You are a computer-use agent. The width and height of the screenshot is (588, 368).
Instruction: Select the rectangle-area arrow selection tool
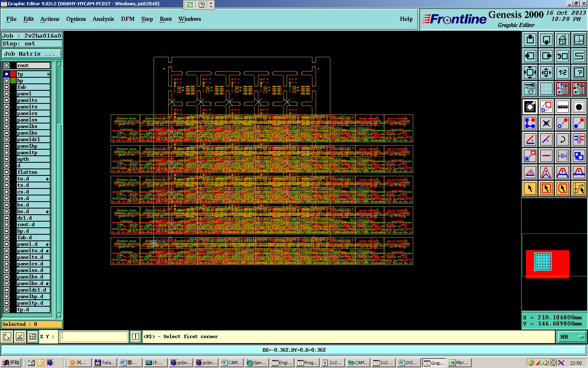click(x=546, y=188)
